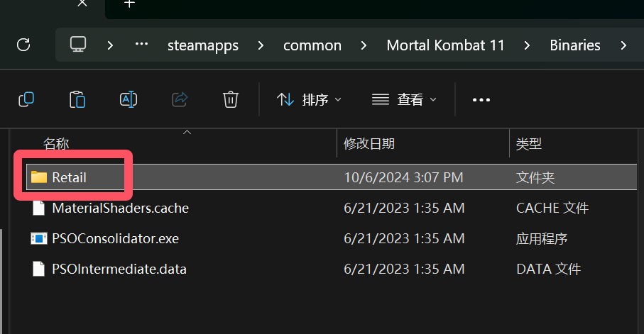644x334 pixels.
Task: Click the This PC monitor icon
Action: [78, 45]
